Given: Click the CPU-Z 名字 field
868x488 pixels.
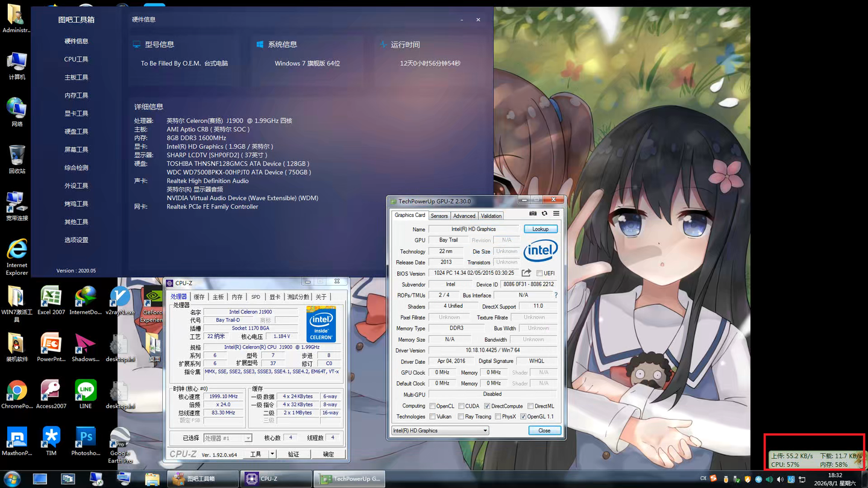Looking at the screenshot, I should click(251, 312).
